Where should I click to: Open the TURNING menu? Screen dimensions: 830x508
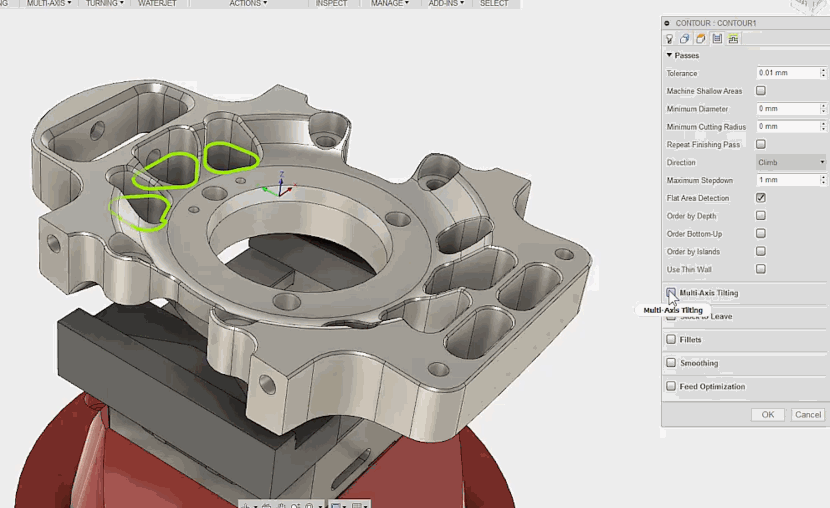[104, 4]
